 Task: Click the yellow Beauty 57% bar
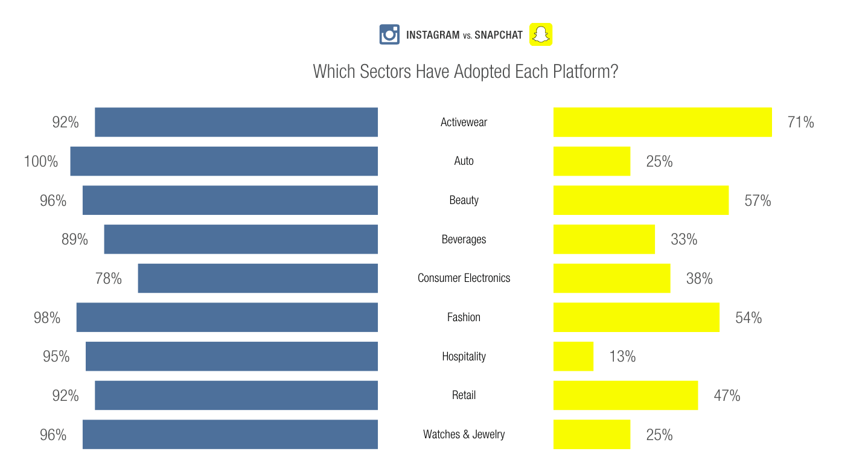click(x=641, y=200)
